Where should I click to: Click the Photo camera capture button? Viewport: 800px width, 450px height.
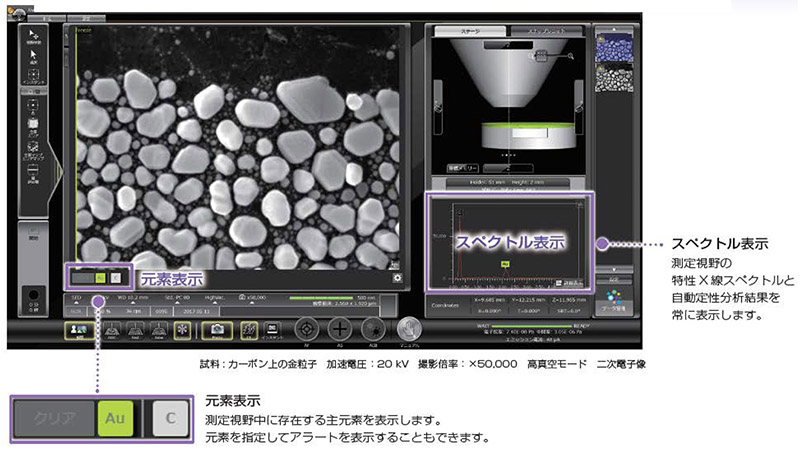pos(218,328)
